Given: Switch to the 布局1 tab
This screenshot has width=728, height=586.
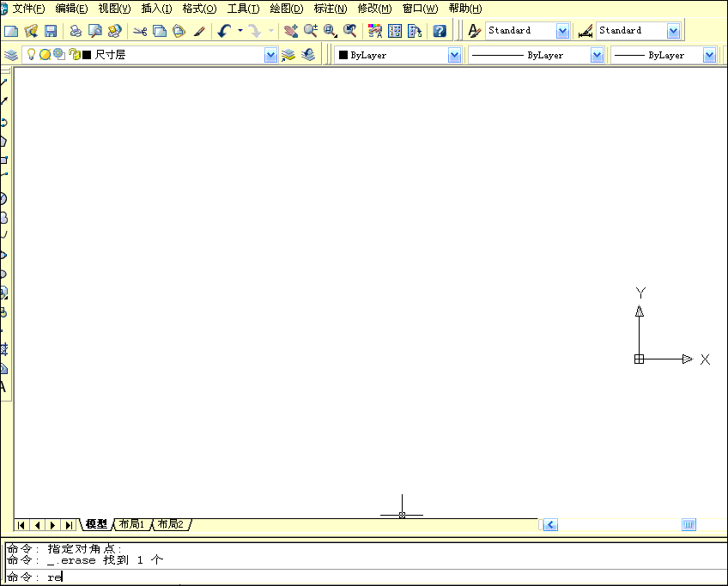Looking at the screenshot, I should pyautogui.click(x=131, y=524).
